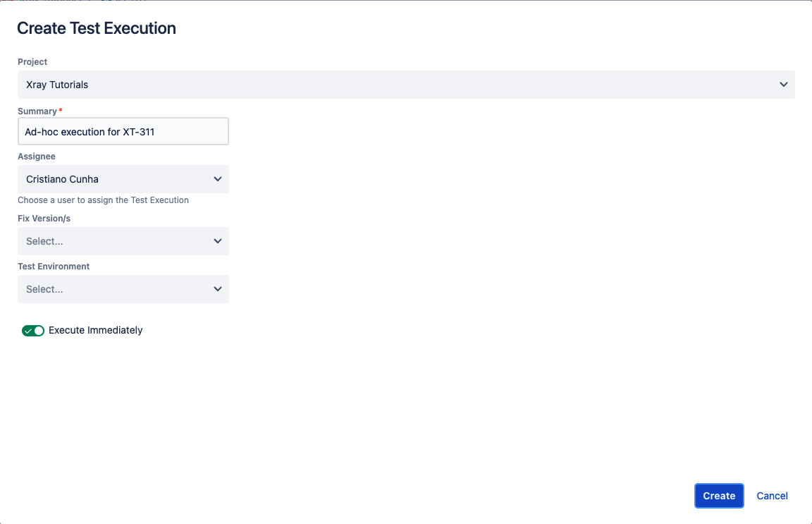Viewport: 812px width, 524px height.
Task: Click the Test Environment field label
Action: pos(54,267)
